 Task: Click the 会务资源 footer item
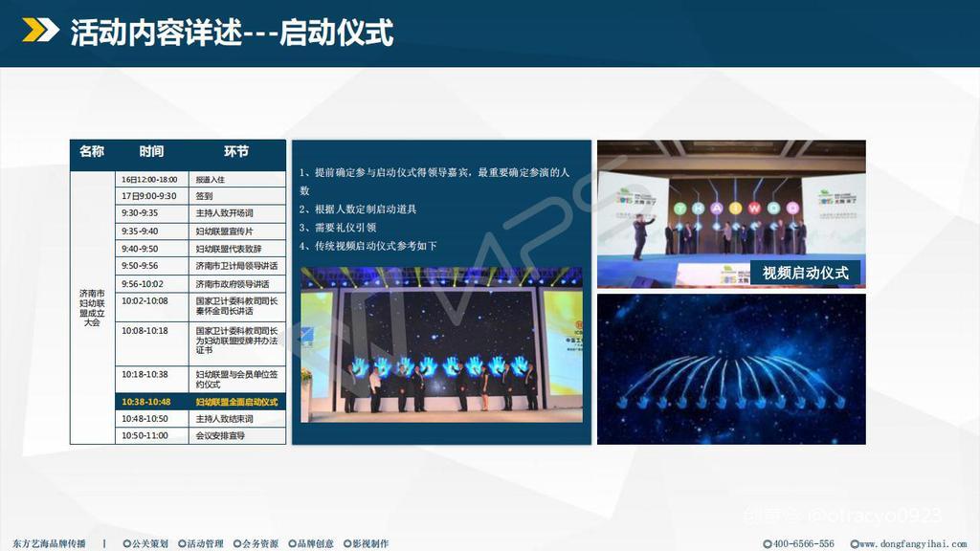tap(256, 543)
